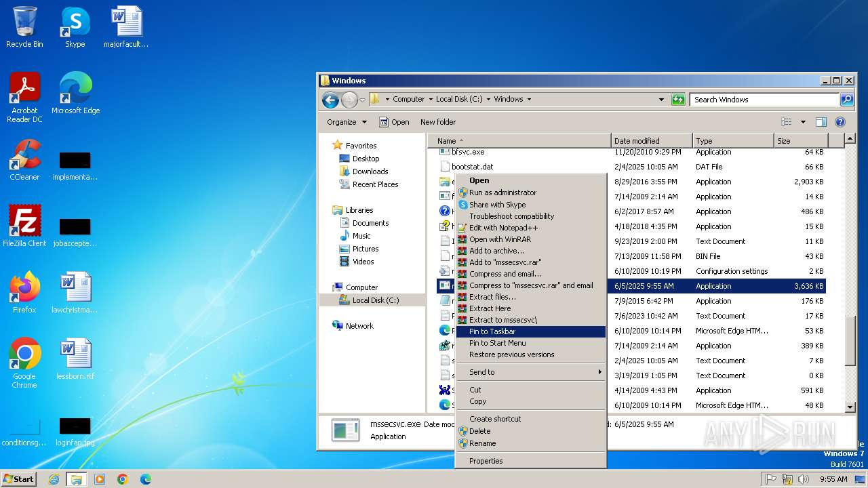
Task: Sort by the Type column header
Action: 733,141
